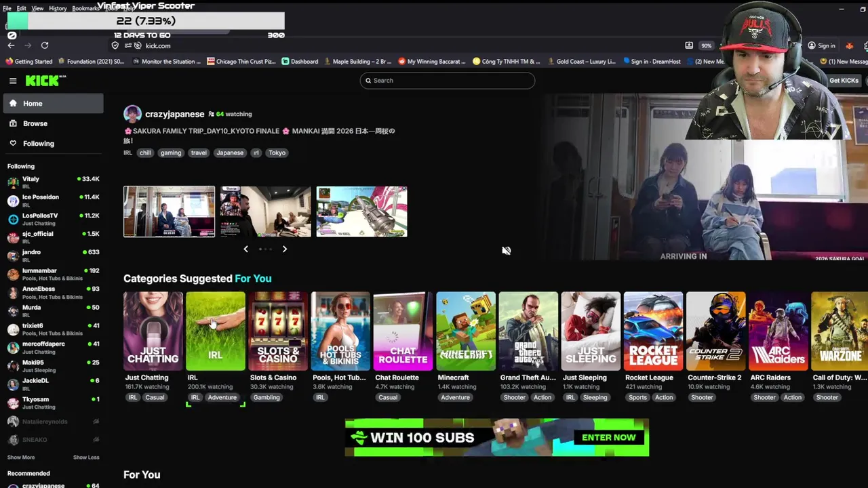Go back with browser back arrow
Screen dimensions: 868x488
coord(11,45)
